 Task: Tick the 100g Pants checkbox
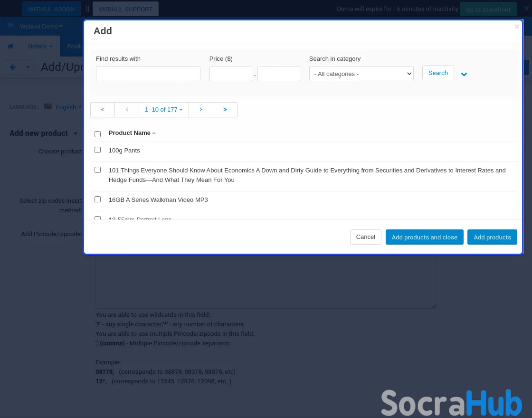98,150
